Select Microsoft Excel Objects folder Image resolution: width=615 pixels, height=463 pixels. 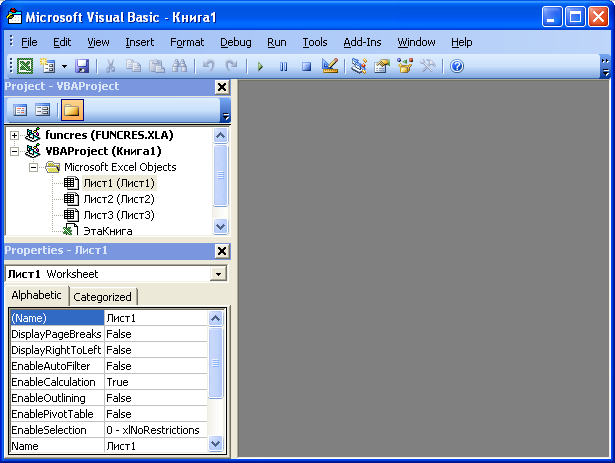coord(120,167)
